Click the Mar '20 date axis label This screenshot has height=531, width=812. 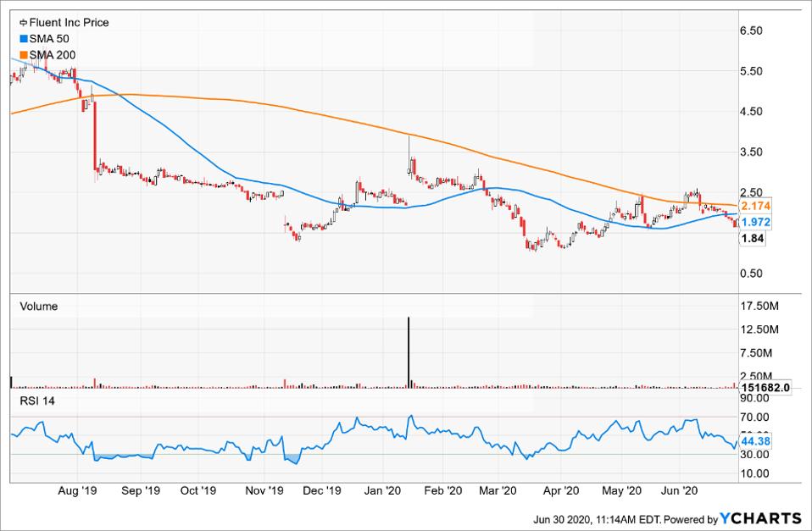click(x=498, y=491)
